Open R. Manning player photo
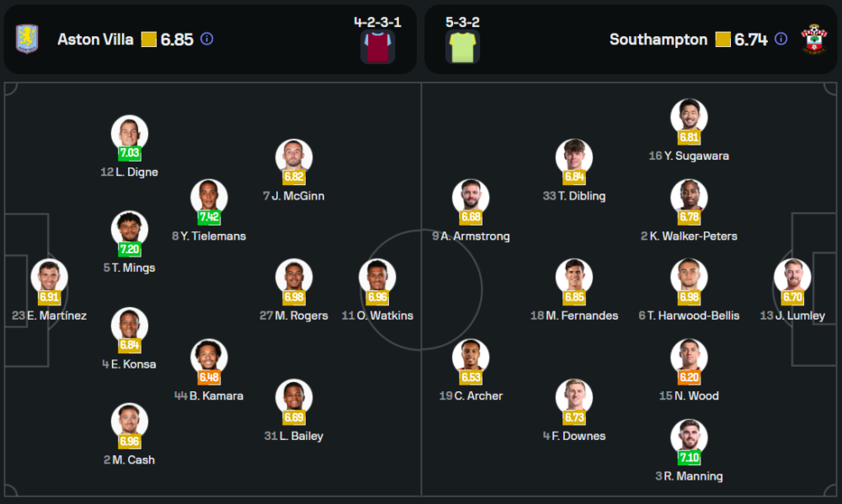The image size is (842, 504). point(689,436)
